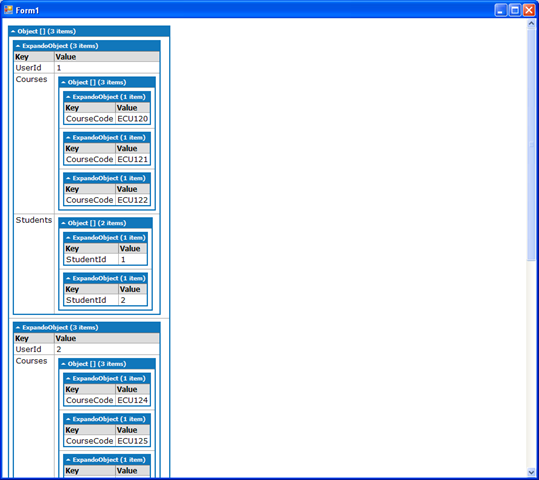
Task: Click the Students key label
Action: click(x=34, y=220)
